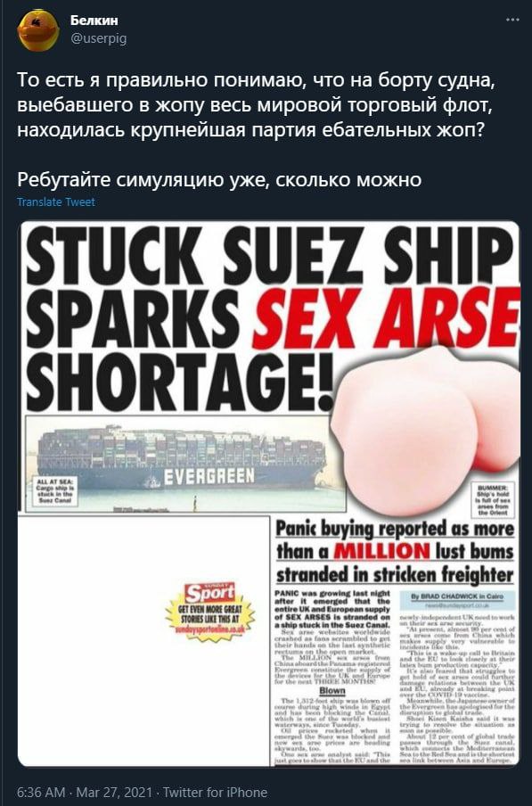Click the pink product image in the clipping
Image resolution: width=532 pixels, height=806 pixels.
pyautogui.click(x=425, y=432)
